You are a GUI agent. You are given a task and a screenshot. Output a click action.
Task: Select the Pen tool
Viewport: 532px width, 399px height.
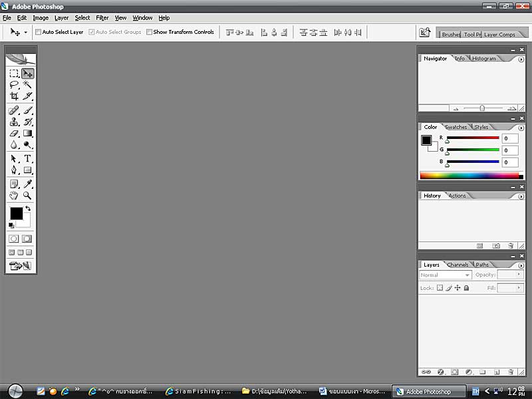pos(14,170)
